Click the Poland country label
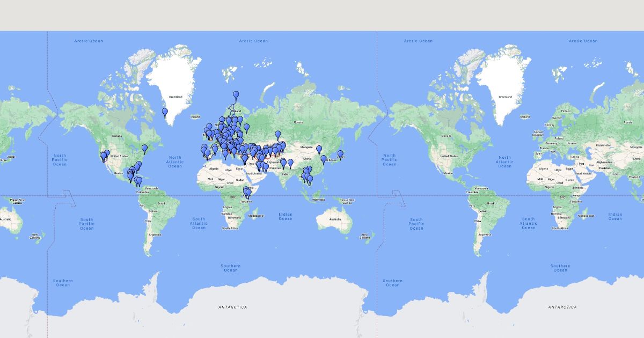The image size is (644, 338). point(559,137)
